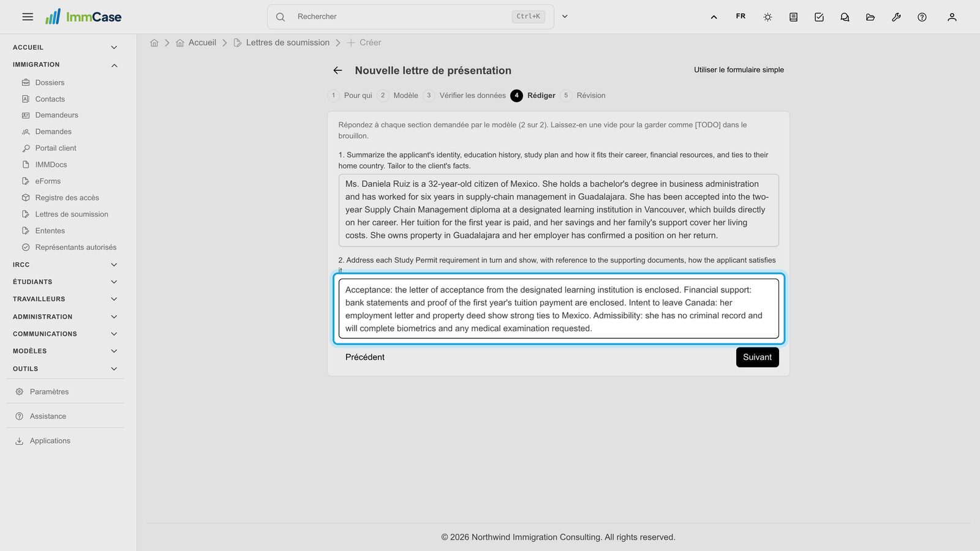The width and height of the screenshot is (980, 551).
Task: Expand the Accueil sidebar section
Action: (66, 47)
